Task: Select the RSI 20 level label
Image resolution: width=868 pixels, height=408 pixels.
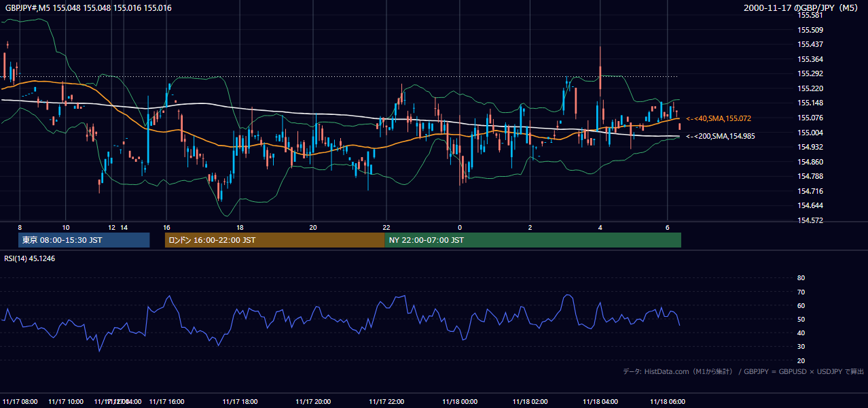Action: [x=801, y=360]
